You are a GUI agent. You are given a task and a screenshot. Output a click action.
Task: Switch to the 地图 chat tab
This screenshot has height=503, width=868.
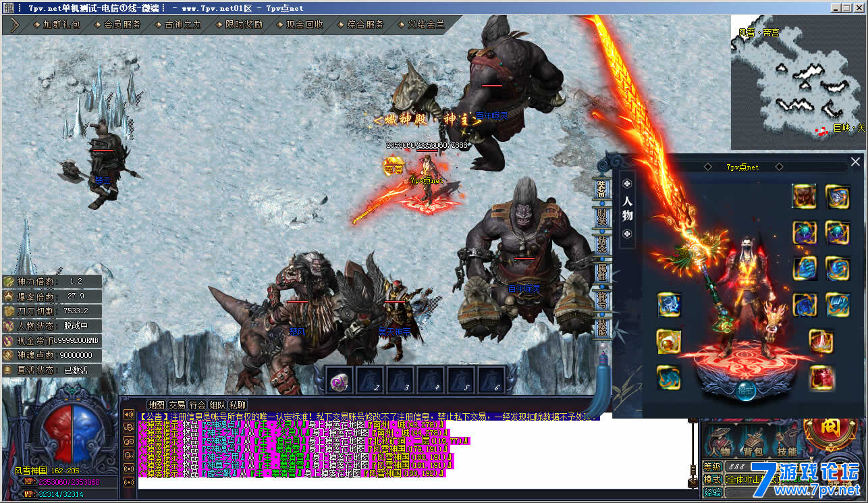coord(156,405)
